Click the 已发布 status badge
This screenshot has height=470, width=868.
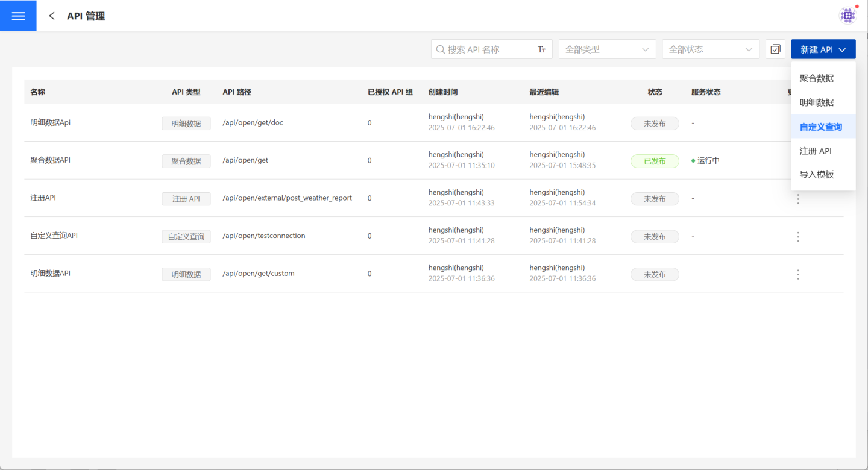[655, 161]
